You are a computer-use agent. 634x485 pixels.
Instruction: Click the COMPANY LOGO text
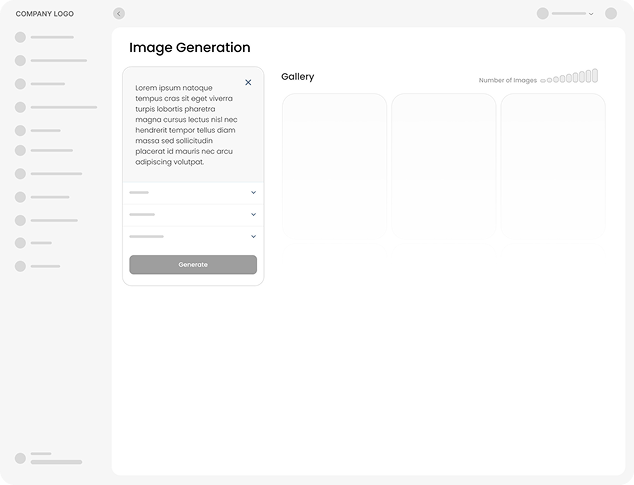44,14
